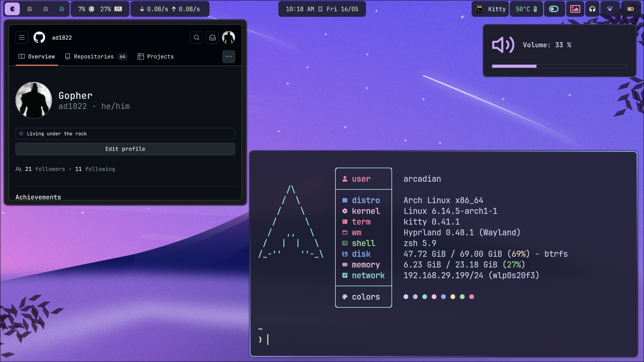
Task: Click the volume level progress bar
Action: (559, 66)
